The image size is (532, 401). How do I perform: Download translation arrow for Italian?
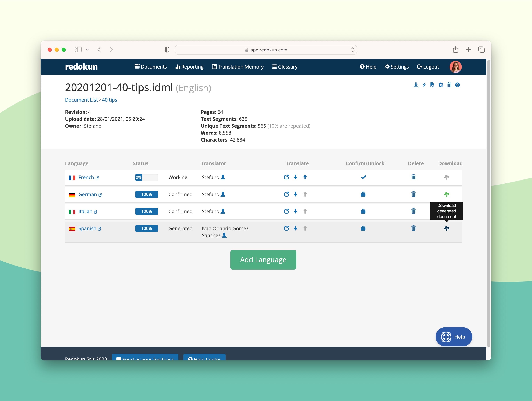295,211
